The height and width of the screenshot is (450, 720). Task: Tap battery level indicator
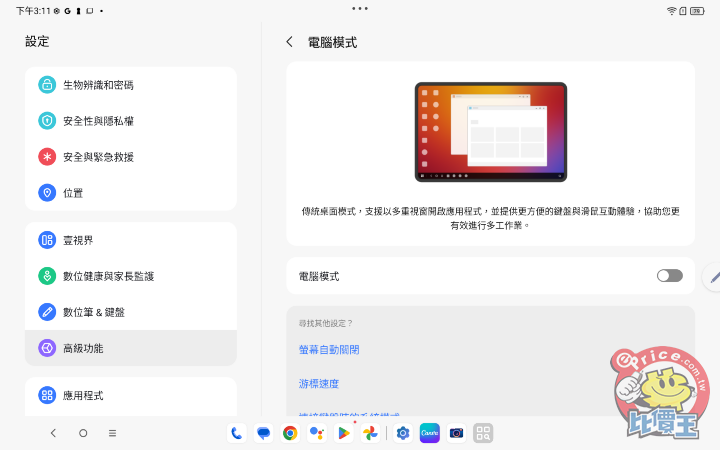tap(698, 11)
